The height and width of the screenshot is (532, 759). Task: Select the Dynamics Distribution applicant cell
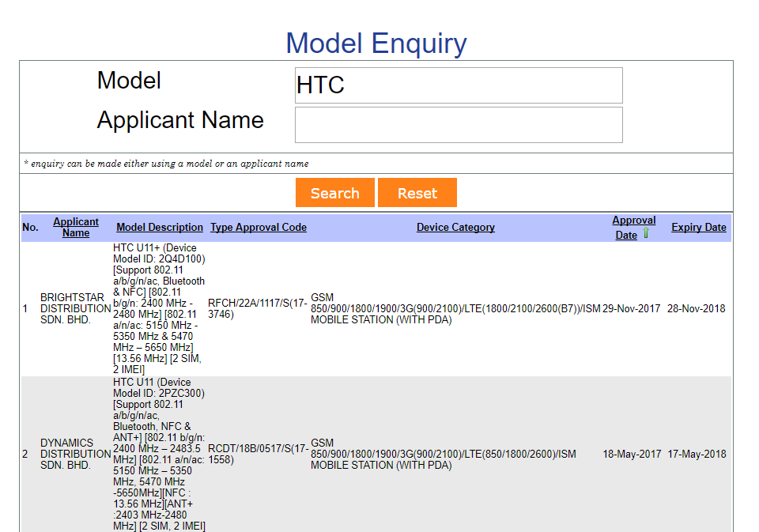(x=75, y=455)
